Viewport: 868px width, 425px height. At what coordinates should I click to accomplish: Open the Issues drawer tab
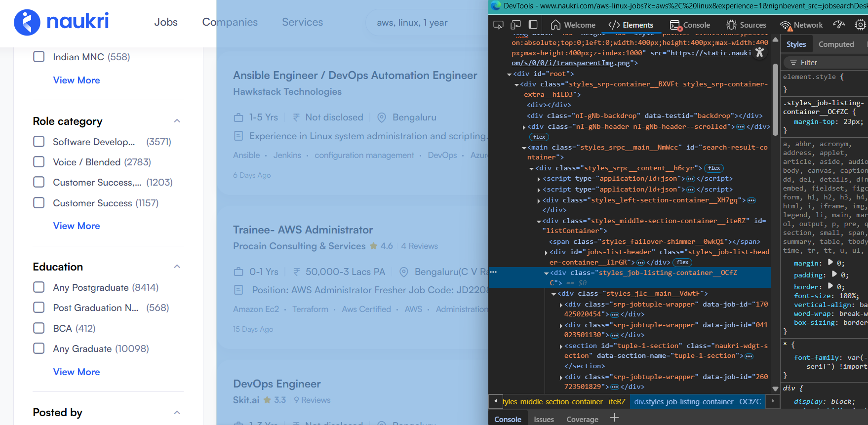pyautogui.click(x=544, y=419)
